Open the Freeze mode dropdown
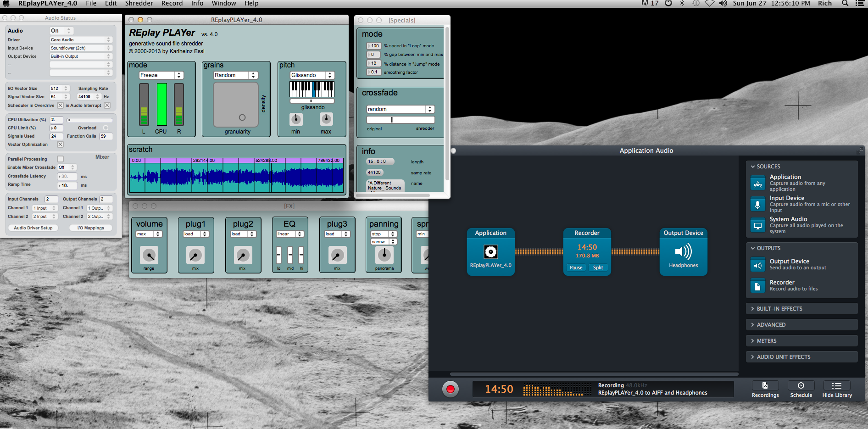 [x=161, y=75]
